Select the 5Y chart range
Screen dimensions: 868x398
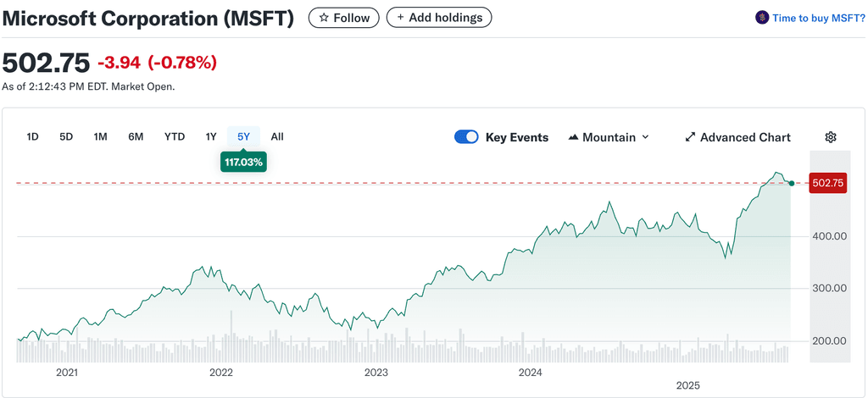tap(244, 136)
